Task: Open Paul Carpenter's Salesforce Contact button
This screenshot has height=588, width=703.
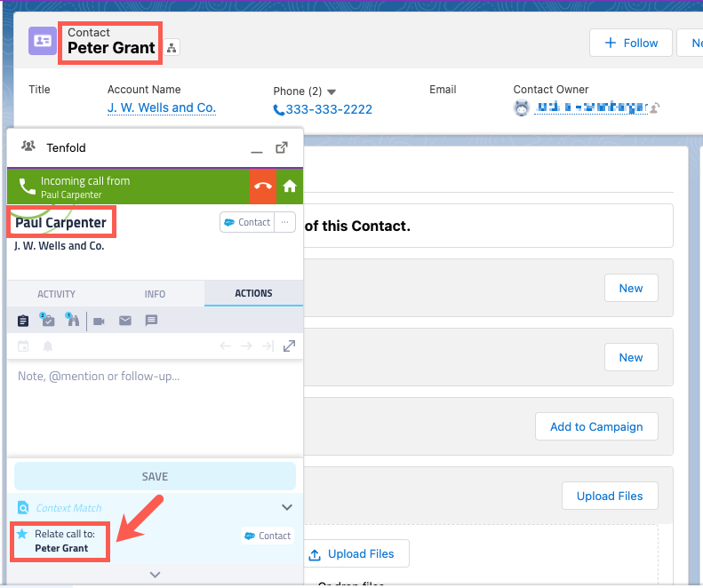Action: click(x=247, y=222)
